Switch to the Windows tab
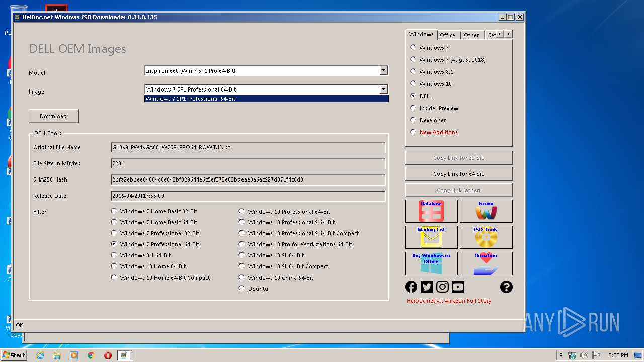This screenshot has width=644, height=362. (421, 34)
